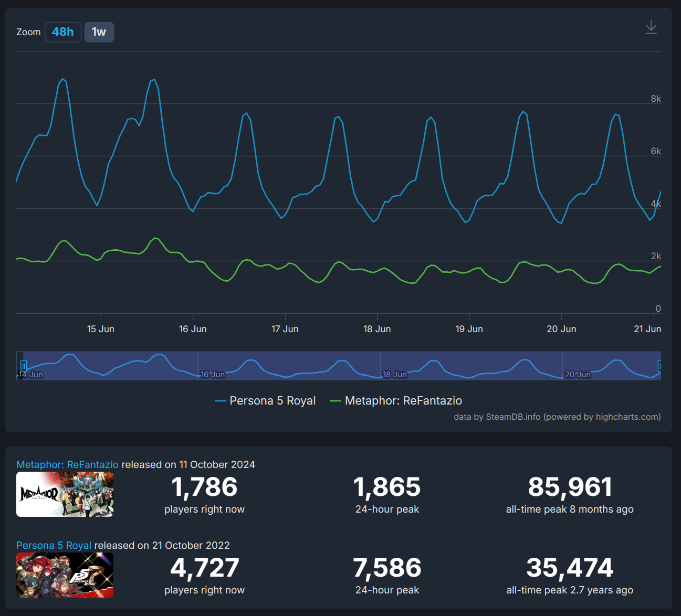Click the 4,727 players right now value
The image size is (681, 616).
pos(204,568)
